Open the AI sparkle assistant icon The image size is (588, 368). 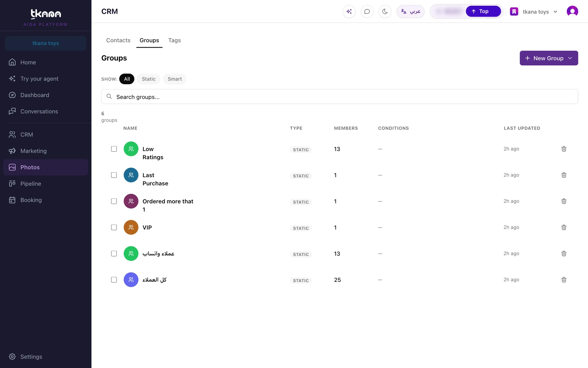click(349, 11)
